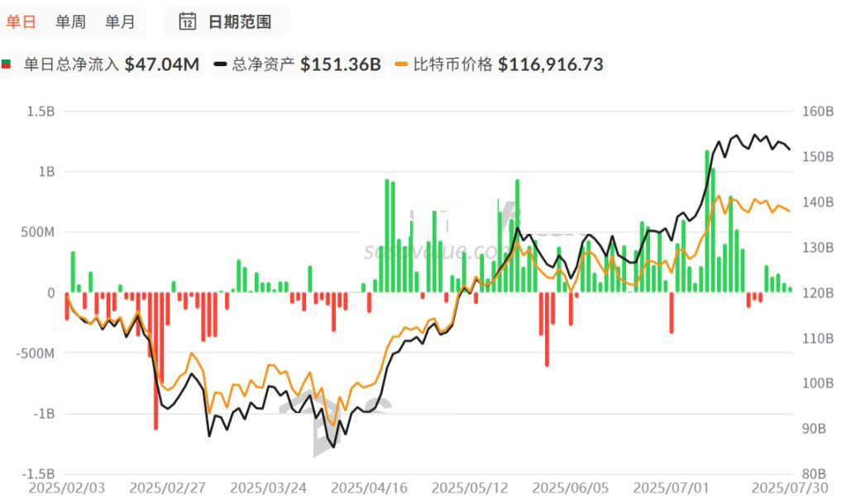The height and width of the screenshot is (504, 851).
Task: Click the orange line swatch for 比特币价格
Action: pos(402,64)
